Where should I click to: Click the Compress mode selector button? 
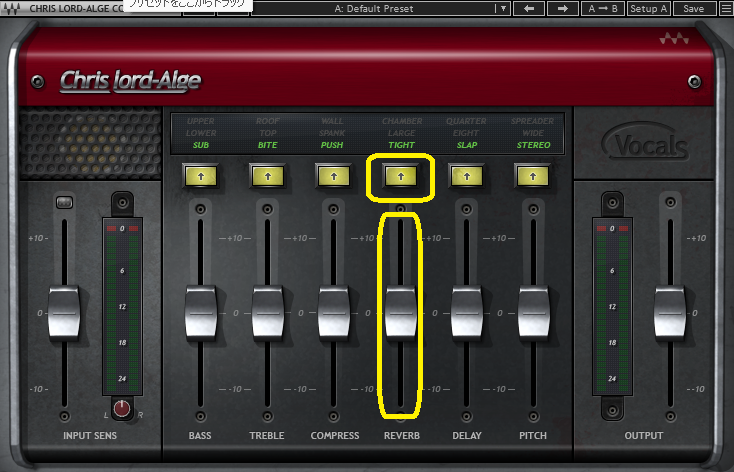pos(332,176)
